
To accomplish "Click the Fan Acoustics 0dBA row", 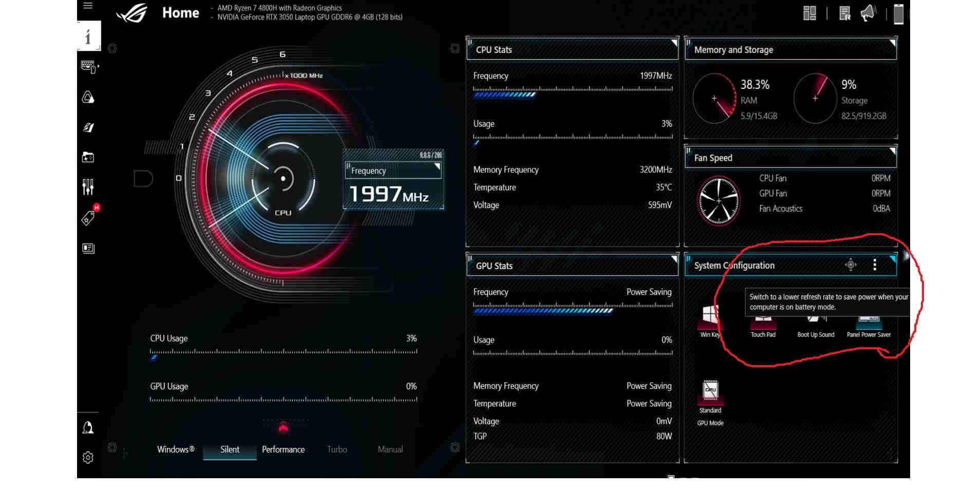I will click(x=825, y=209).
